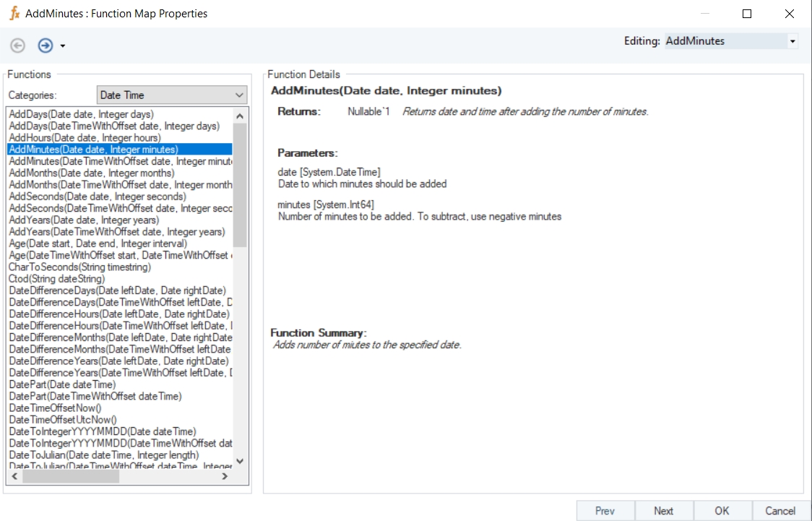Screen dimensions: 812x521
Task: Expand the Editing AddMinutes dropdown
Action: pos(792,41)
